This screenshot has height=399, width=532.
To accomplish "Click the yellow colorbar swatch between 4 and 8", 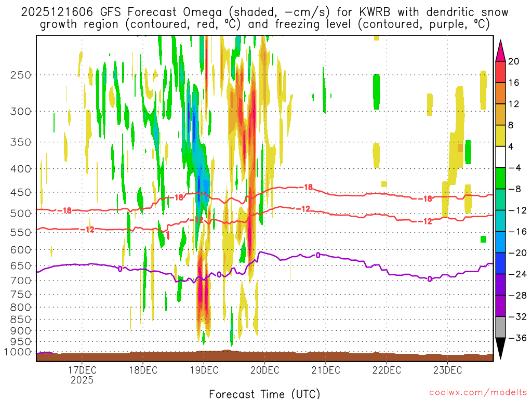I will click(x=500, y=136).
